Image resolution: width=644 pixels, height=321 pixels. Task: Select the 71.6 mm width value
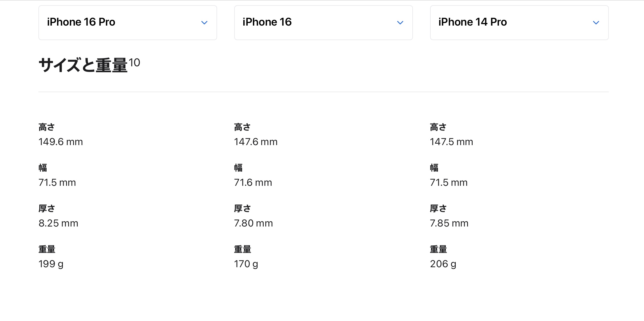(x=253, y=183)
